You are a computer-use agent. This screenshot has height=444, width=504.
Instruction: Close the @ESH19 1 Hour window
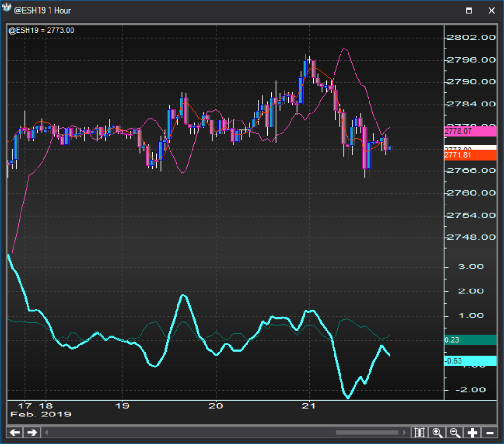[491, 11]
